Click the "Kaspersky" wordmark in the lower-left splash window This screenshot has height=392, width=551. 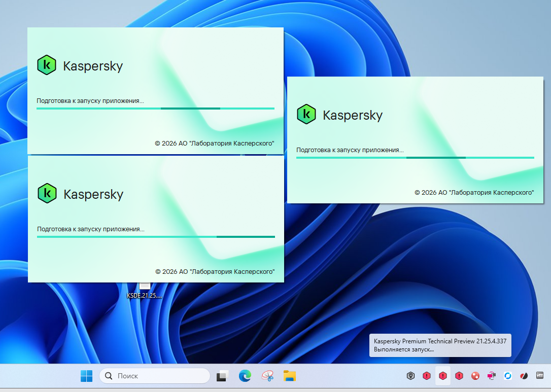[93, 194]
